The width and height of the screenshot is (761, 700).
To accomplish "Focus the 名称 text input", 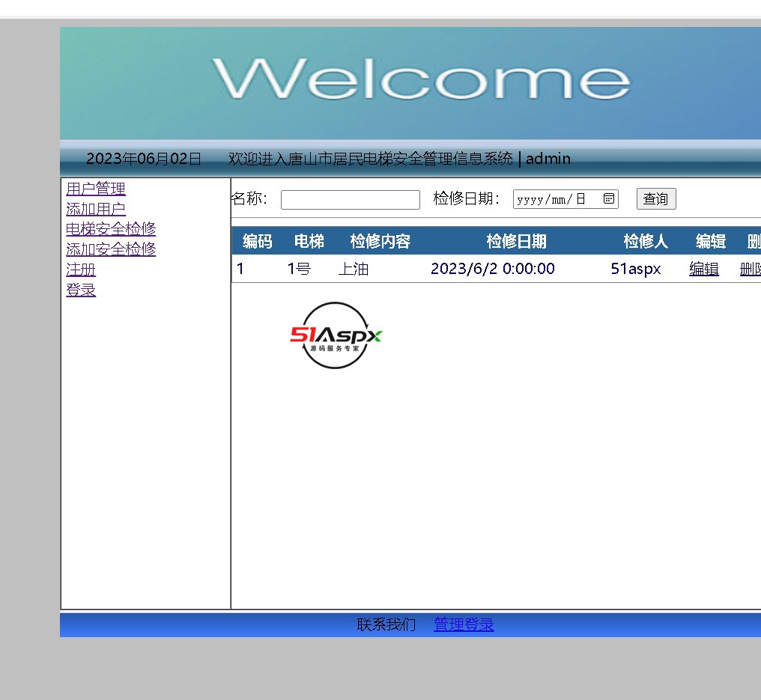I will tap(350, 200).
